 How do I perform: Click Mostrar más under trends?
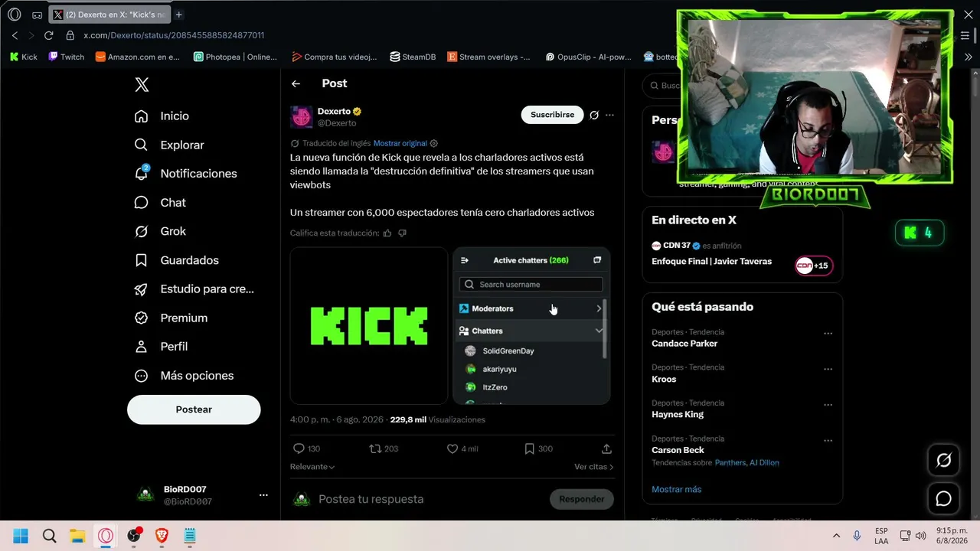click(x=676, y=489)
